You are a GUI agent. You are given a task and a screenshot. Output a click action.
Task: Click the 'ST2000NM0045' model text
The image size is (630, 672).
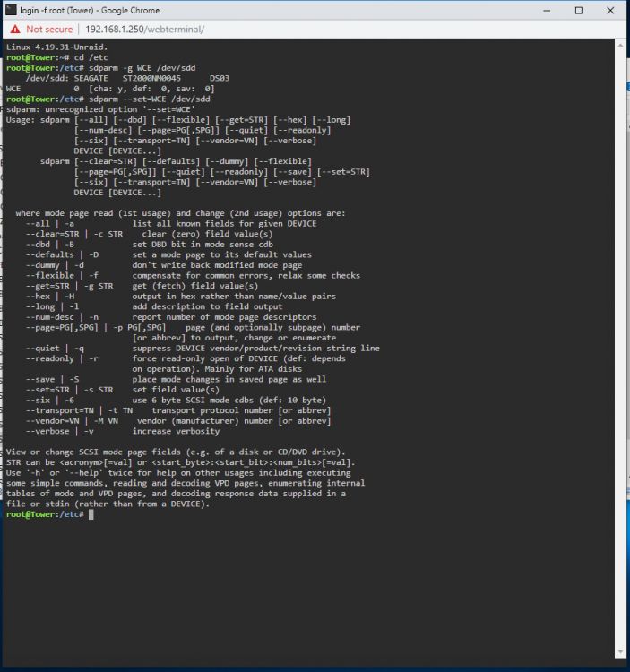[x=151, y=79]
